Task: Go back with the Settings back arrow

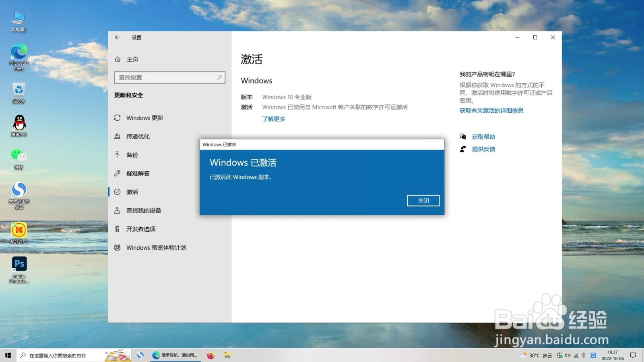Action: pyautogui.click(x=117, y=37)
